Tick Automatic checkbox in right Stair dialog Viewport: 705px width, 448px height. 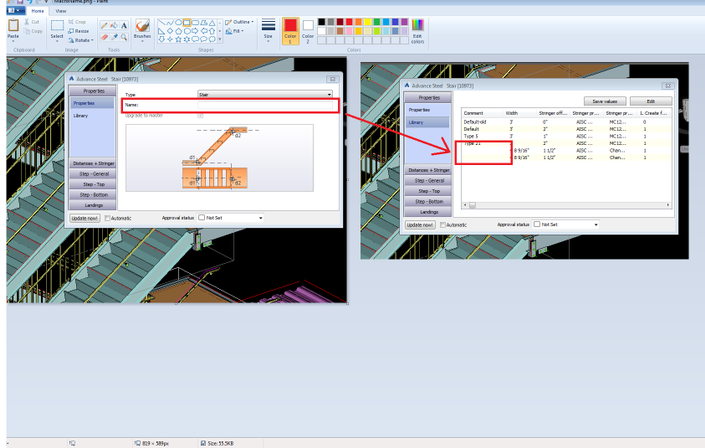click(443, 225)
